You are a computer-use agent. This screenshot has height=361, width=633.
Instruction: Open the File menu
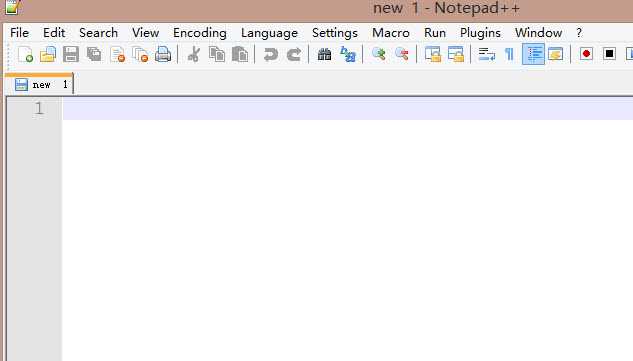tap(19, 33)
